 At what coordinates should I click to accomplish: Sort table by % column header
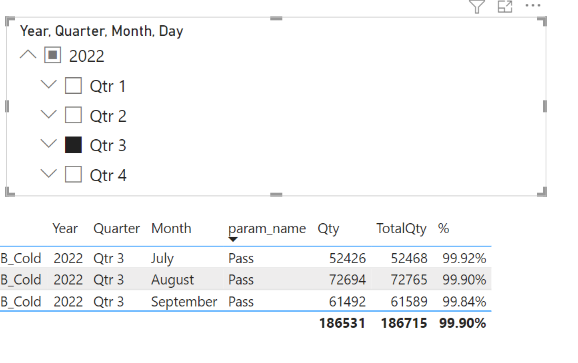click(443, 228)
